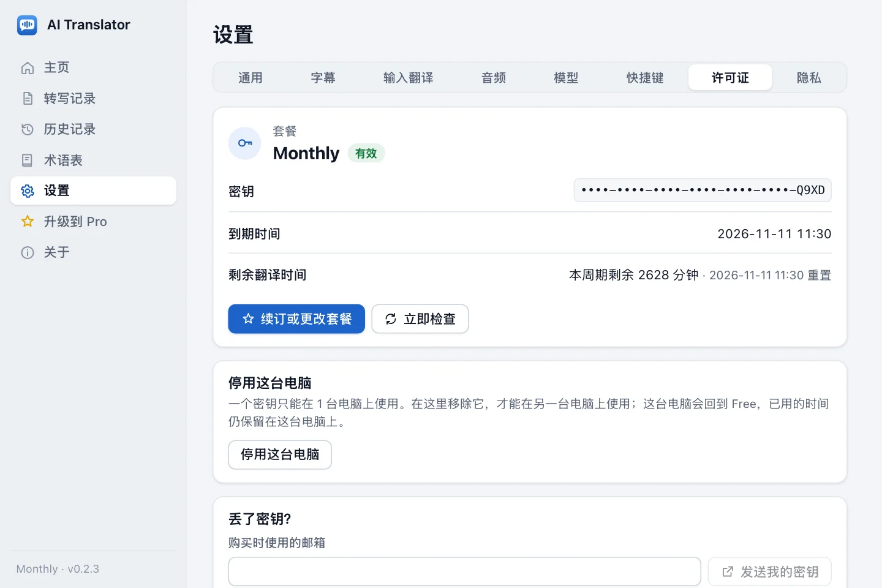This screenshot has width=882, height=588.
Task: Select the 输入翻译 tab
Action: point(408,78)
